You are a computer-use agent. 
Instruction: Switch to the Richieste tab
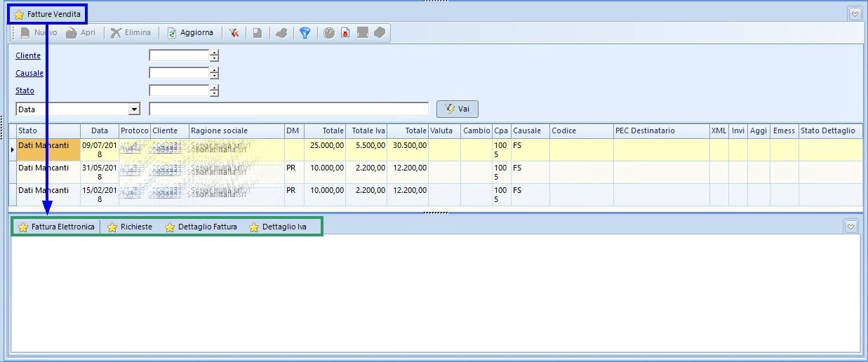[x=129, y=227]
